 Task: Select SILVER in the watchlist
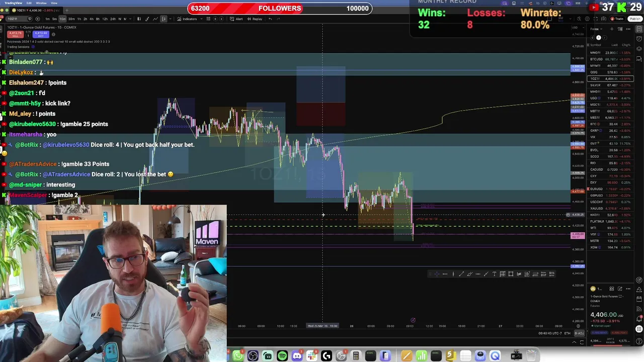coord(610,85)
